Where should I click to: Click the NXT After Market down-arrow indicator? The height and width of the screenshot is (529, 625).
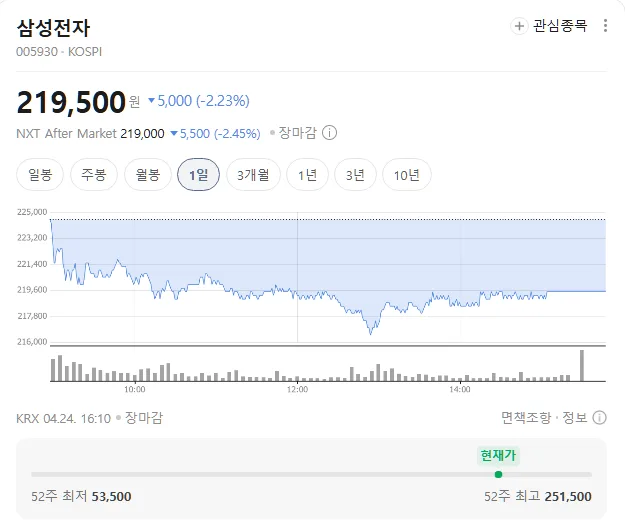pyautogui.click(x=174, y=134)
